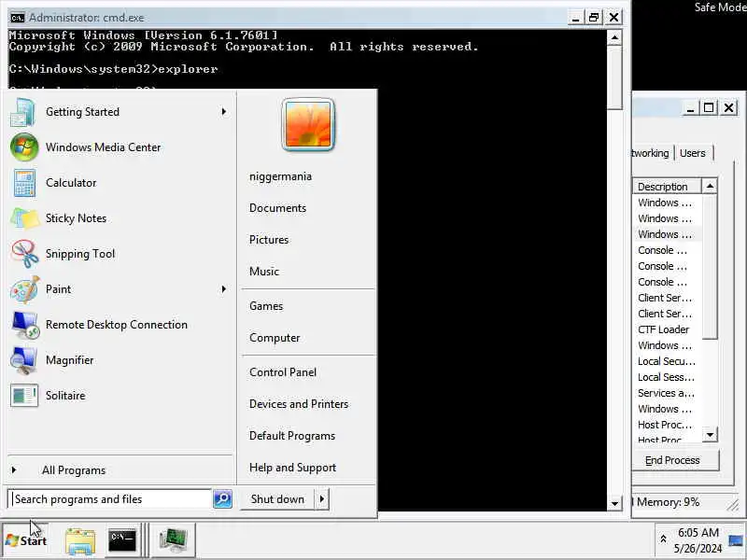Open the Pictures library
This screenshot has height=560, width=747.
(x=269, y=240)
